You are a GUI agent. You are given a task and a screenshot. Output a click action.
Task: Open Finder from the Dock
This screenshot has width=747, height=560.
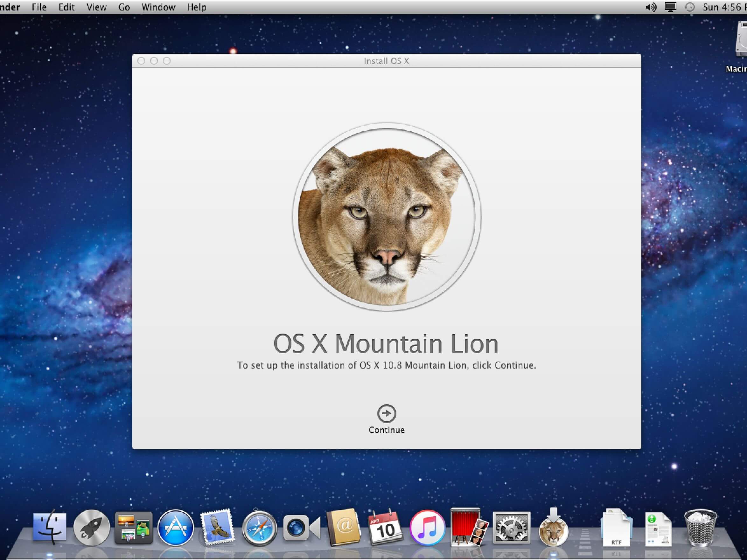tap(50, 527)
